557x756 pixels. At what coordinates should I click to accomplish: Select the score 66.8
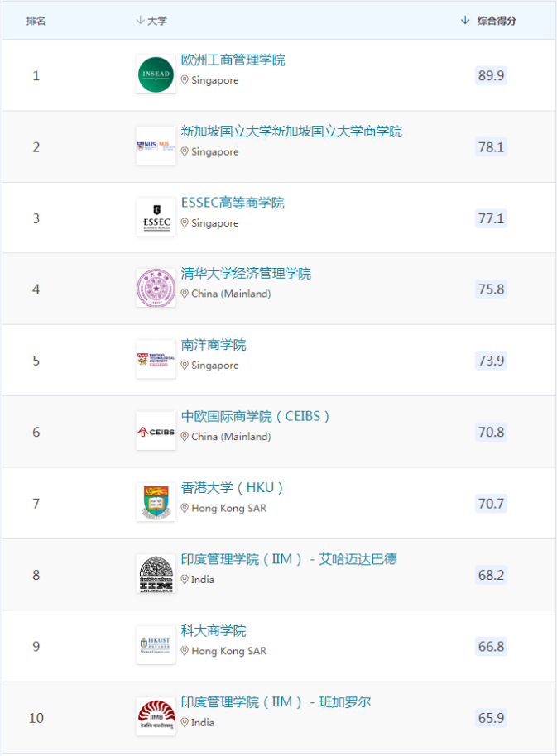(491, 647)
